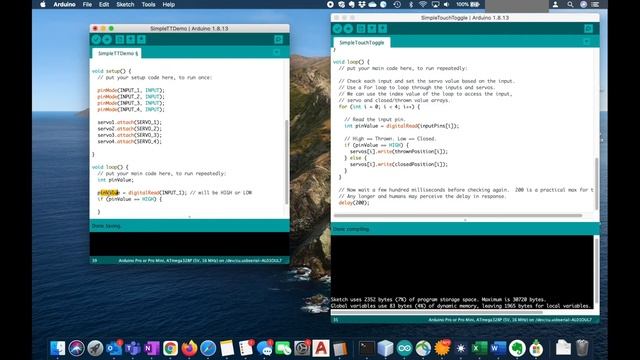The height and width of the screenshot is (360, 640).
Task: Click Upload button in SimpleTouchToggle window
Action: pos(348,29)
